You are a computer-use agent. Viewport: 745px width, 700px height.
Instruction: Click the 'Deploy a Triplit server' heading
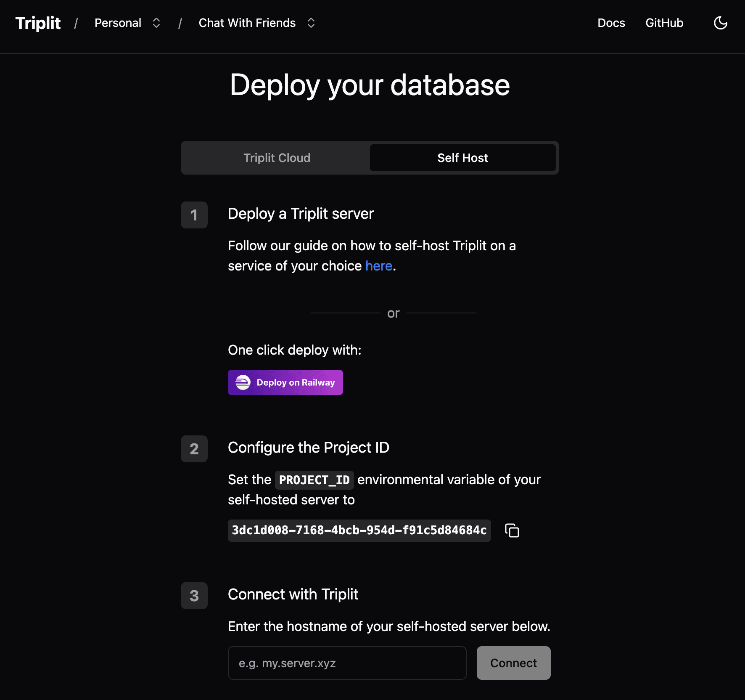click(x=301, y=214)
